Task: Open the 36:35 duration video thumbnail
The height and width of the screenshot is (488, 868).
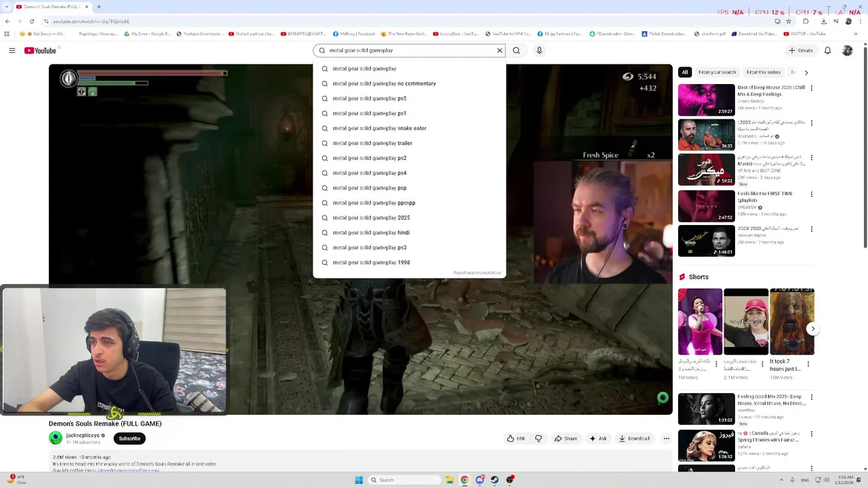Action: (706, 135)
